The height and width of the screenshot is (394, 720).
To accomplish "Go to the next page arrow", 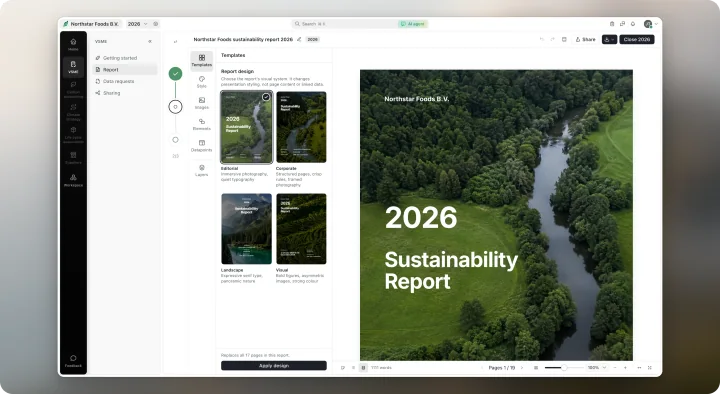I will click(522, 368).
